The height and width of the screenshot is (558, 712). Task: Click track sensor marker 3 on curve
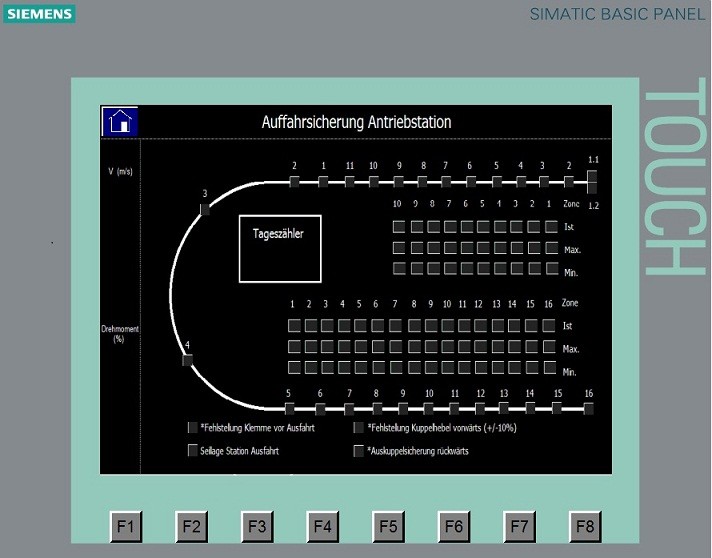point(205,209)
